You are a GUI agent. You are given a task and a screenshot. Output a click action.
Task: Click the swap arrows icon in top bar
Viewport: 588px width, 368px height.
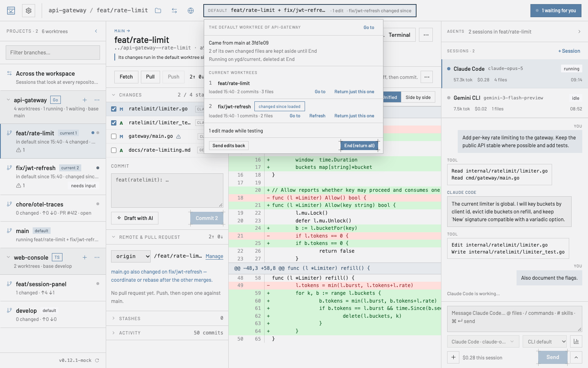(x=174, y=11)
